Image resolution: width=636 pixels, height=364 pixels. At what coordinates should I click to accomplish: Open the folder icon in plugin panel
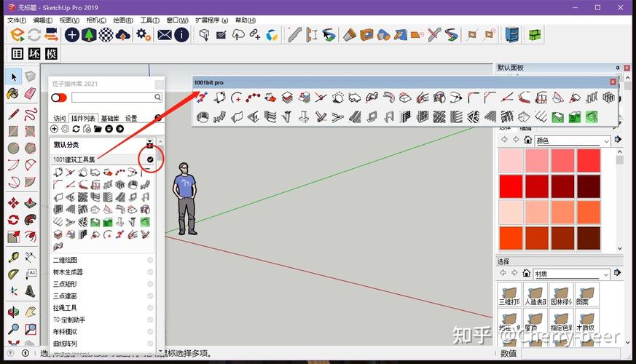[98, 129]
